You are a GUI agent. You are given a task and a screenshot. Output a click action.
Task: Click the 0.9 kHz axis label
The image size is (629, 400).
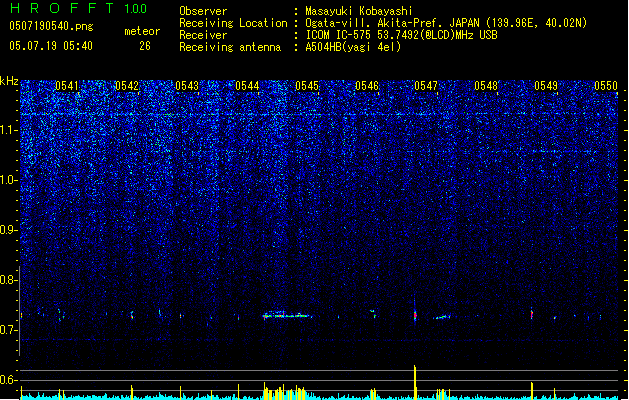pyautogui.click(x=9, y=230)
